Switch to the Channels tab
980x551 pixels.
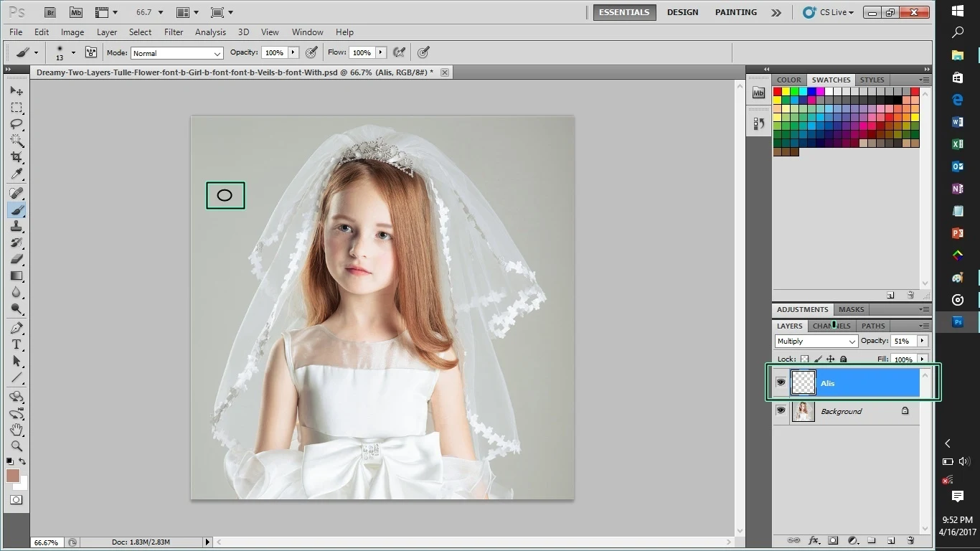pyautogui.click(x=831, y=326)
